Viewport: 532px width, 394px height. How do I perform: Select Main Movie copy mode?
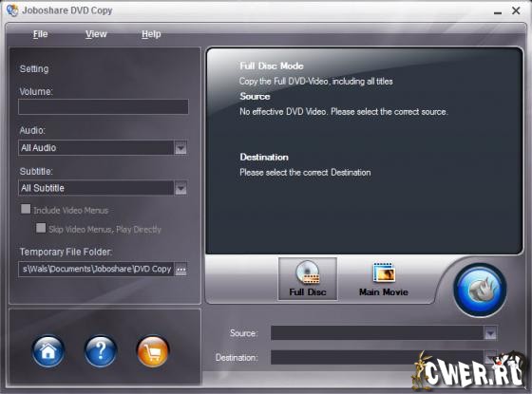(384, 279)
